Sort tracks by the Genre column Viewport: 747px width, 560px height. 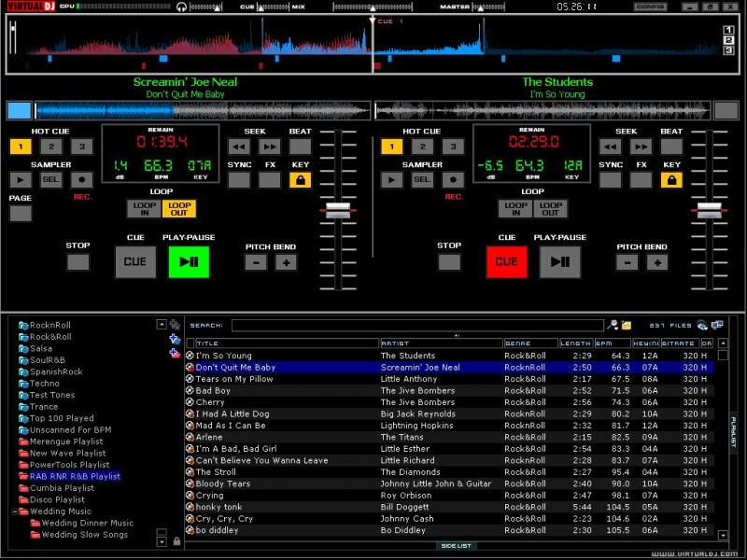pyautogui.click(x=530, y=343)
